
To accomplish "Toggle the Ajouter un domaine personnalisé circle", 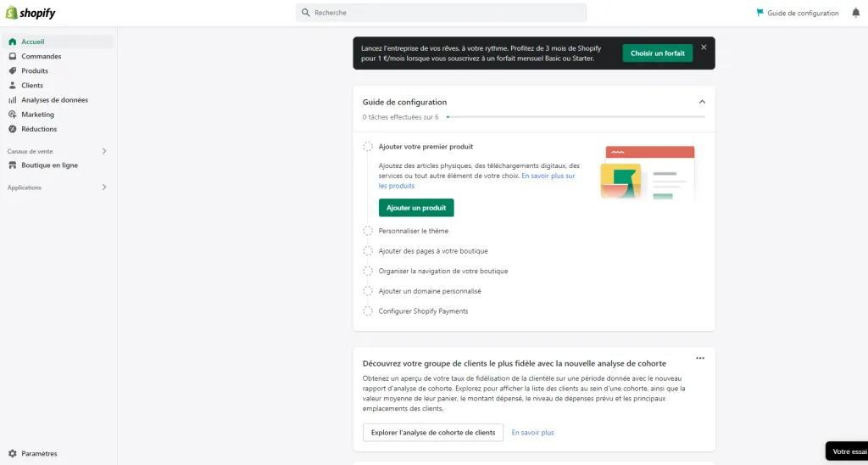I will pos(368,291).
